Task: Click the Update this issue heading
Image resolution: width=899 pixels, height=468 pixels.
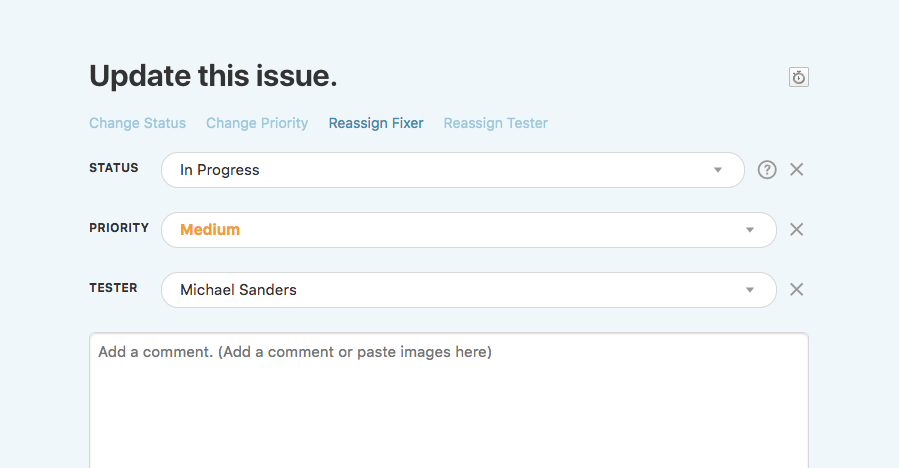Action: pos(213,76)
